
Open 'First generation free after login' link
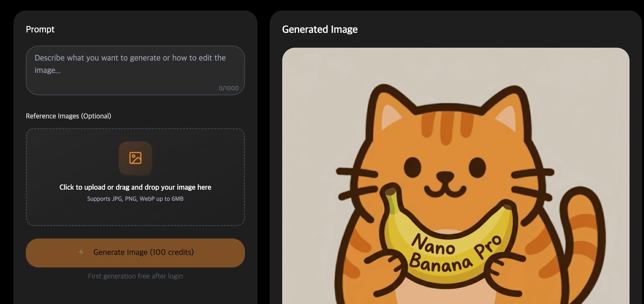point(135,276)
